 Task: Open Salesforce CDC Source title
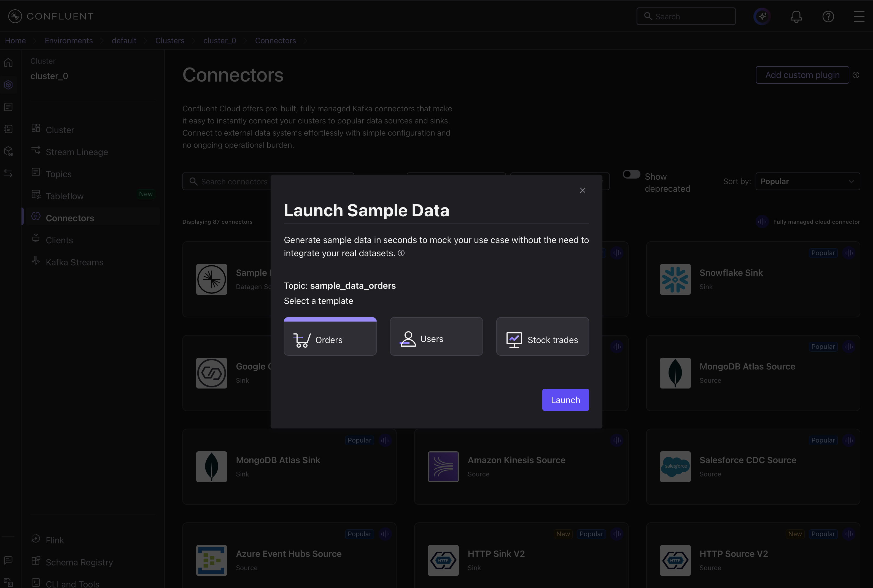(x=748, y=460)
